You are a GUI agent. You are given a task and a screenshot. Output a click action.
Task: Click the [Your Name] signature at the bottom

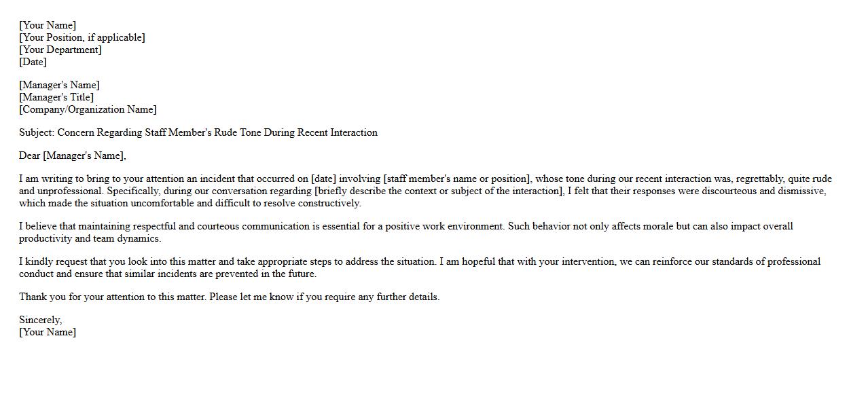click(x=48, y=332)
